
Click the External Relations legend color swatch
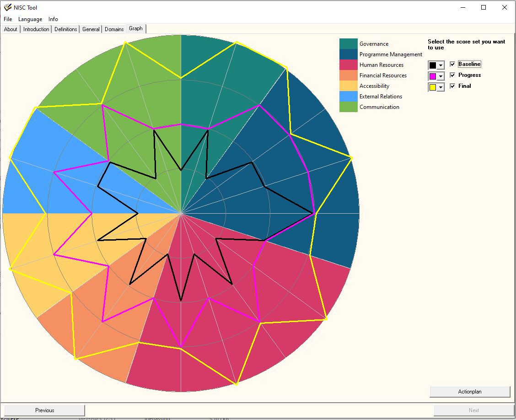[349, 97]
